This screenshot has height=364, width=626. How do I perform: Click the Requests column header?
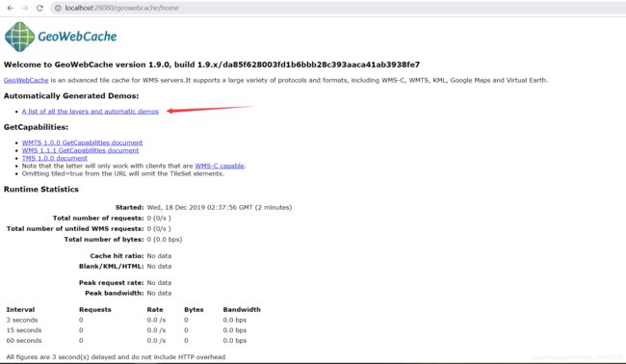(95, 310)
